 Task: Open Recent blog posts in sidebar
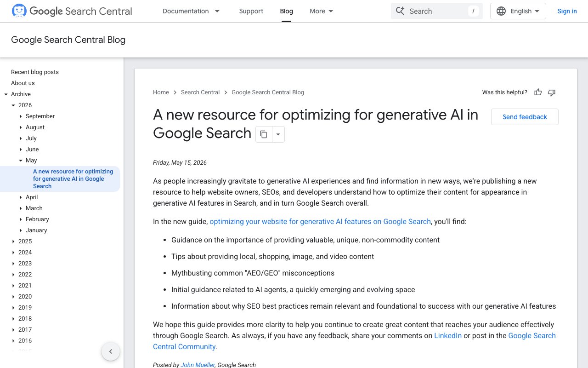35,72
